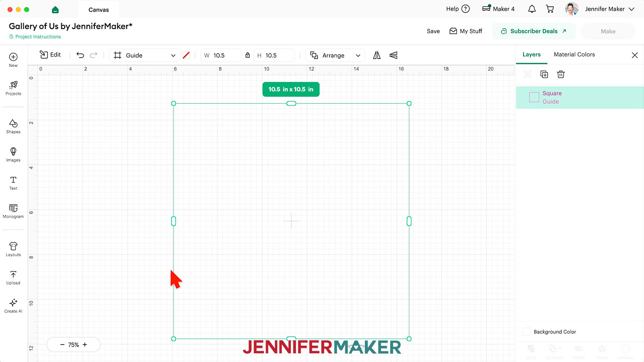Image resolution: width=644 pixels, height=362 pixels.
Task: Click the right-middle edge handle of square
Action: [x=409, y=221]
